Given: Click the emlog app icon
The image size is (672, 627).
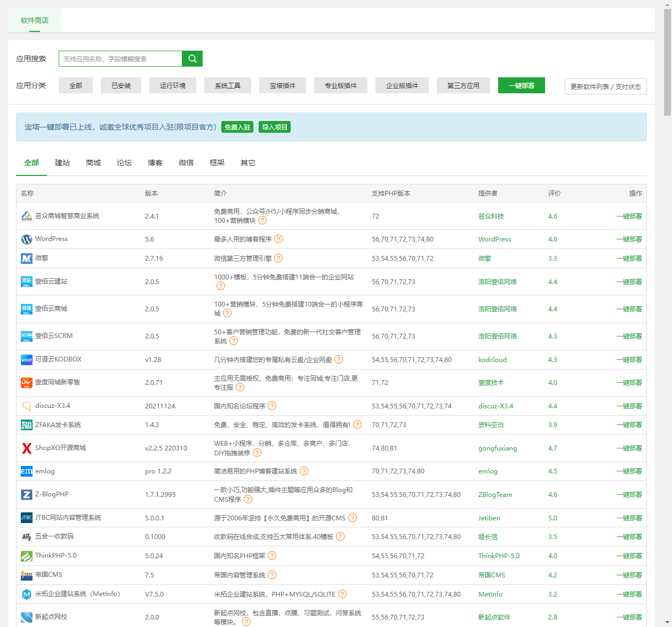Looking at the screenshot, I should (x=27, y=471).
